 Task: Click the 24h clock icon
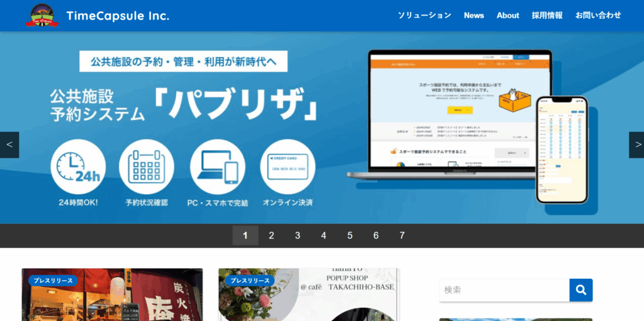click(78, 166)
